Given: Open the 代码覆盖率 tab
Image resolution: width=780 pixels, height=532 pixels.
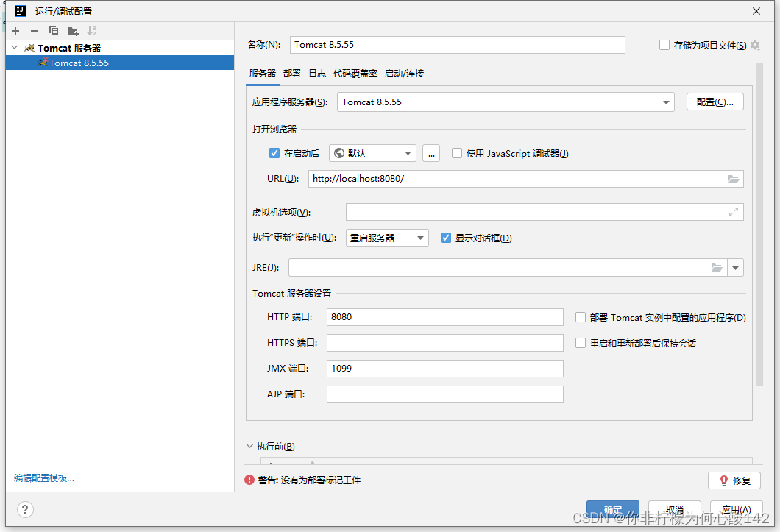Looking at the screenshot, I should 355,74.
